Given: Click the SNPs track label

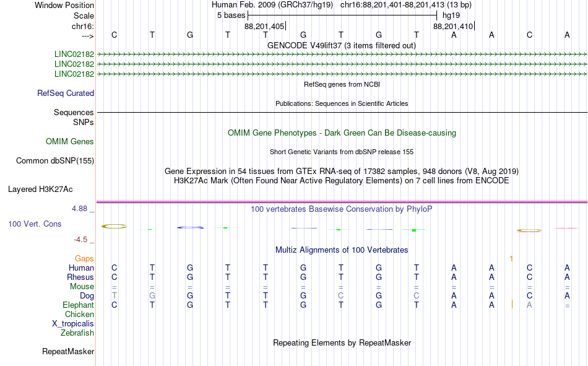Looking at the screenshot, I should (84, 123).
